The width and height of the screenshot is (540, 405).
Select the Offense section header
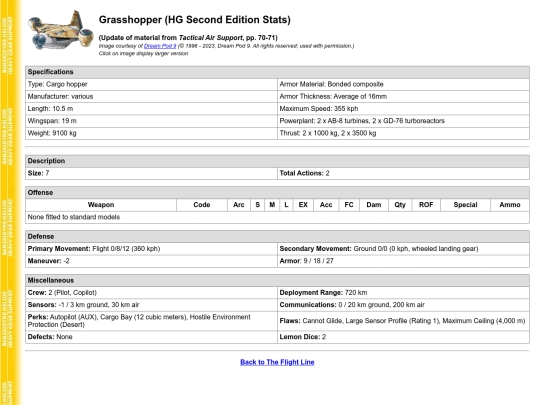click(277, 193)
